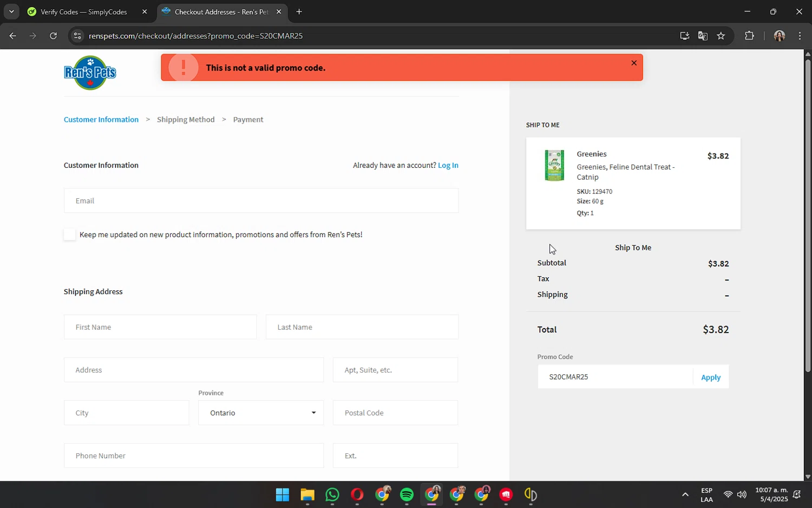Open WhatsApp from taskbar
812x508 pixels.
coord(332,494)
